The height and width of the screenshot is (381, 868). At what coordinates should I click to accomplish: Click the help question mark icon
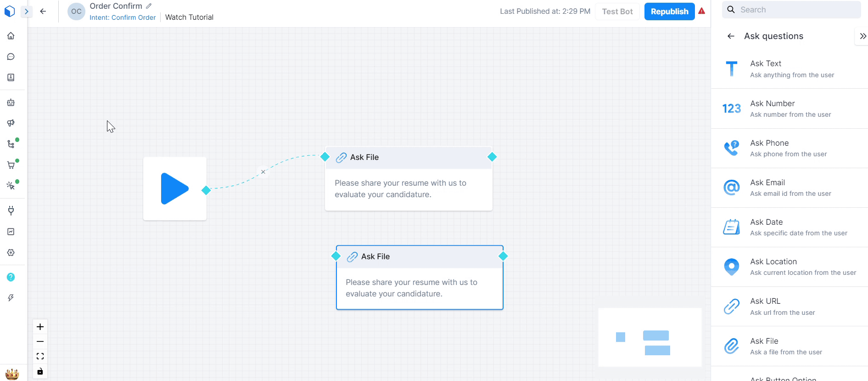(11, 277)
